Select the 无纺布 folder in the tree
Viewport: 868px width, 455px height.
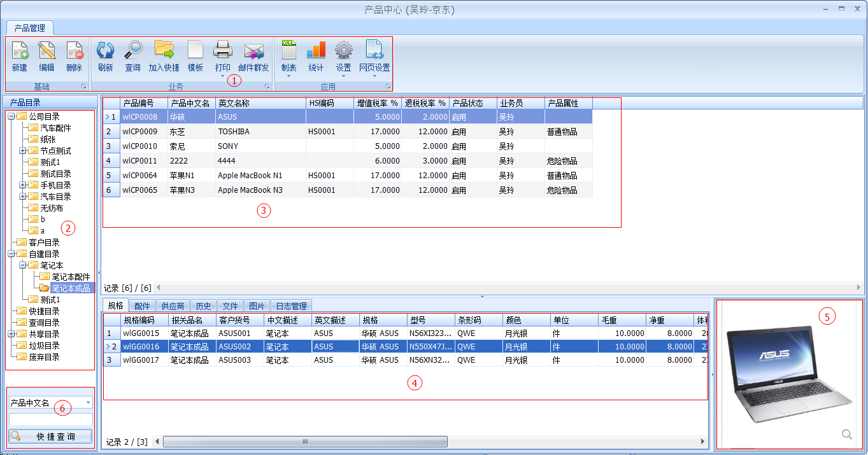coord(52,208)
